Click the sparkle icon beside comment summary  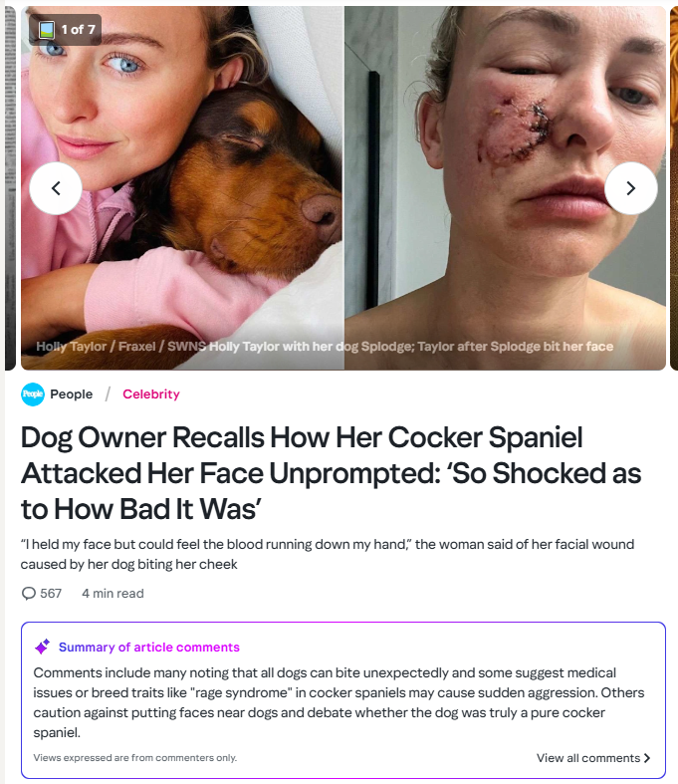click(x=42, y=647)
